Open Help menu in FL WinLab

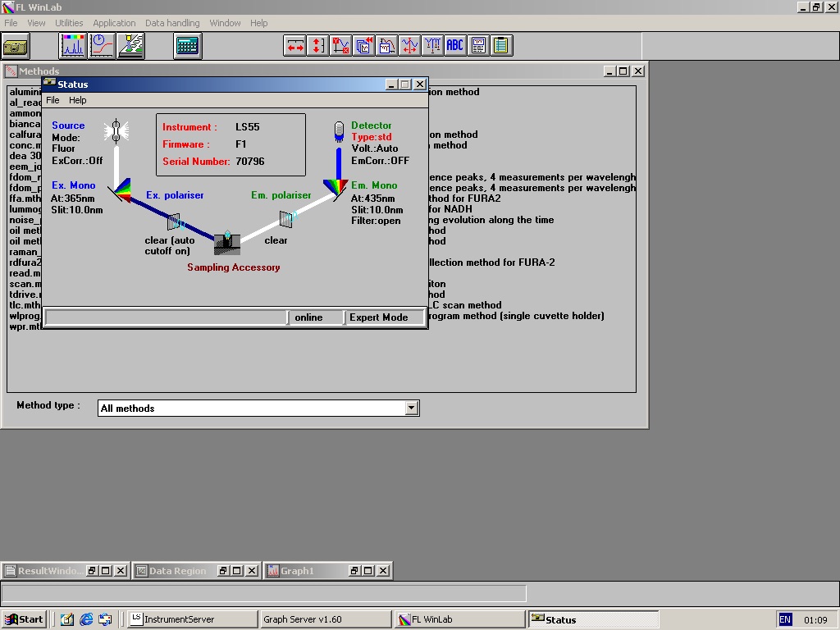point(258,23)
